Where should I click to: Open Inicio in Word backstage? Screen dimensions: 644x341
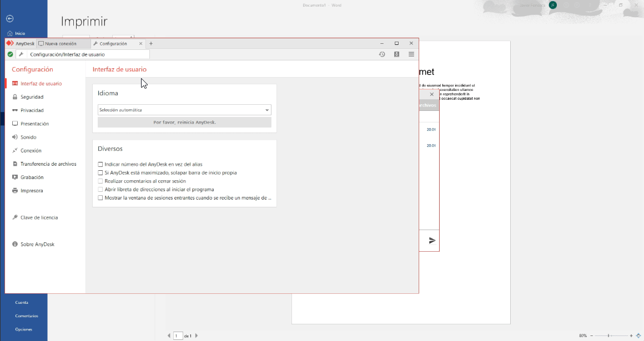pos(17,33)
